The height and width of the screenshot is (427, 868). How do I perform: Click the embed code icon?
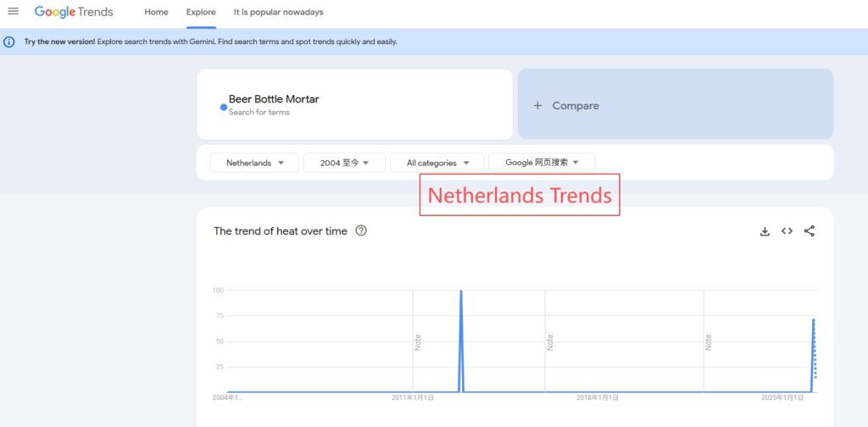[787, 231]
